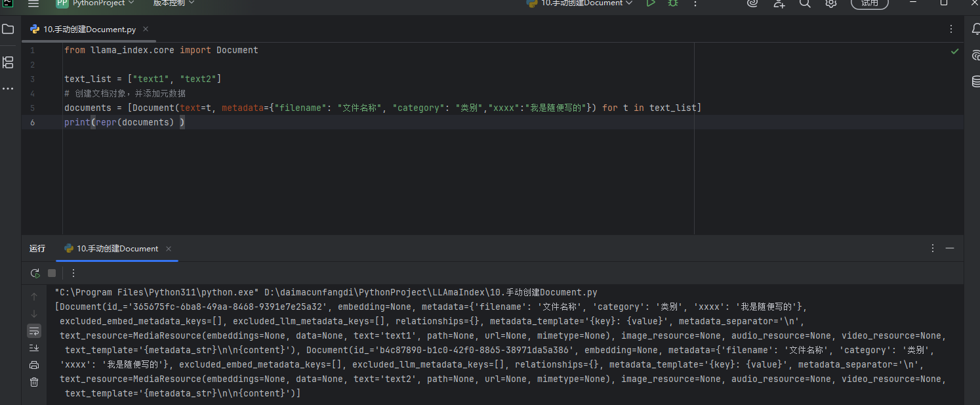Open the hamburger main menu
The width and height of the screenshot is (980, 405).
click(33, 3)
